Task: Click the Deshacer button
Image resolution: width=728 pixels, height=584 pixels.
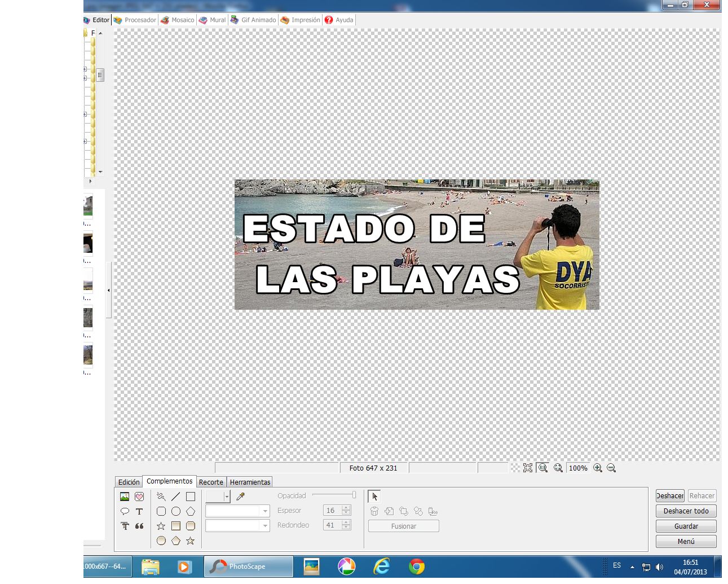Action: [670, 496]
